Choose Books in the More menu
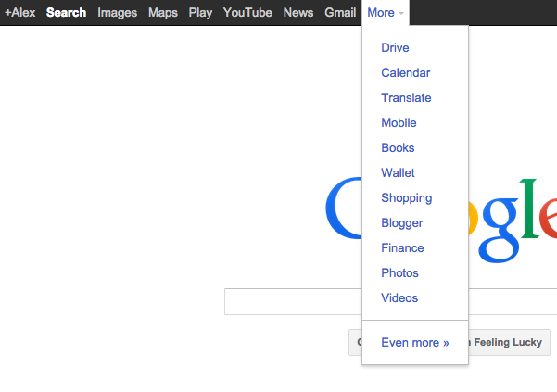The width and height of the screenshot is (557, 392). pyautogui.click(x=398, y=147)
